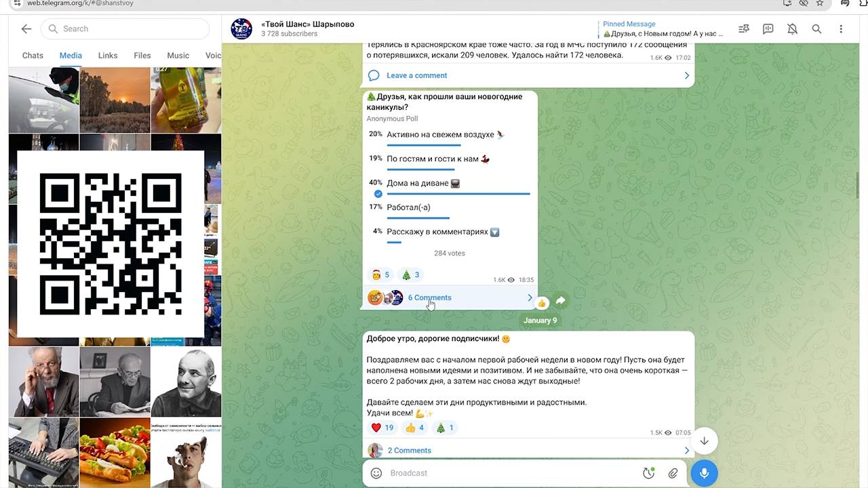This screenshot has width=868, height=488.
Task: Click the browser install app icon in address bar
Action: [x=787, y=3]
